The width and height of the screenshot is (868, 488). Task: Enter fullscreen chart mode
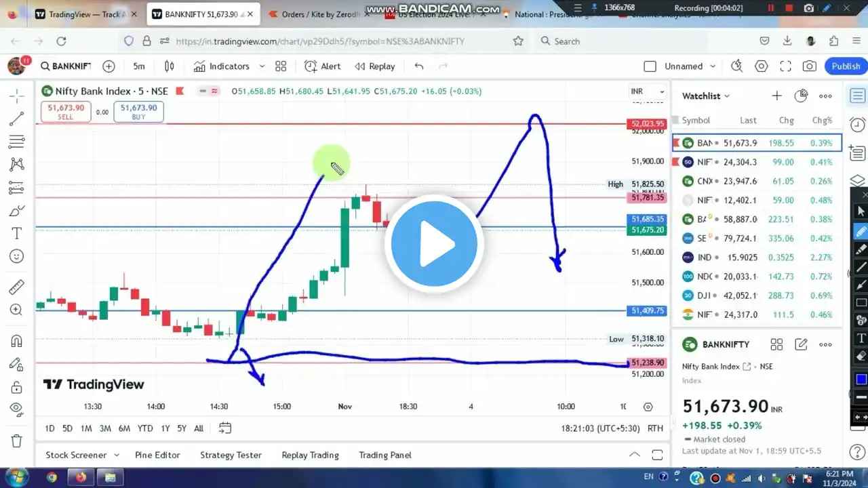click(785, 66)
